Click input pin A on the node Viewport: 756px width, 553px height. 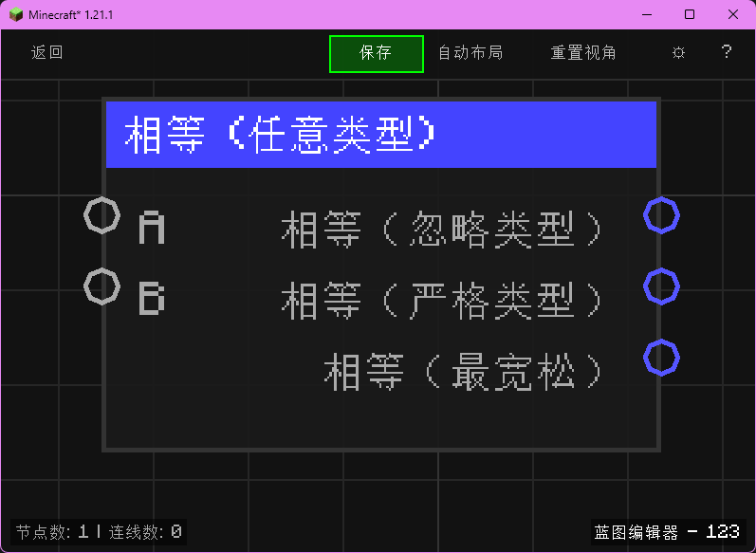tap(102, 215)
